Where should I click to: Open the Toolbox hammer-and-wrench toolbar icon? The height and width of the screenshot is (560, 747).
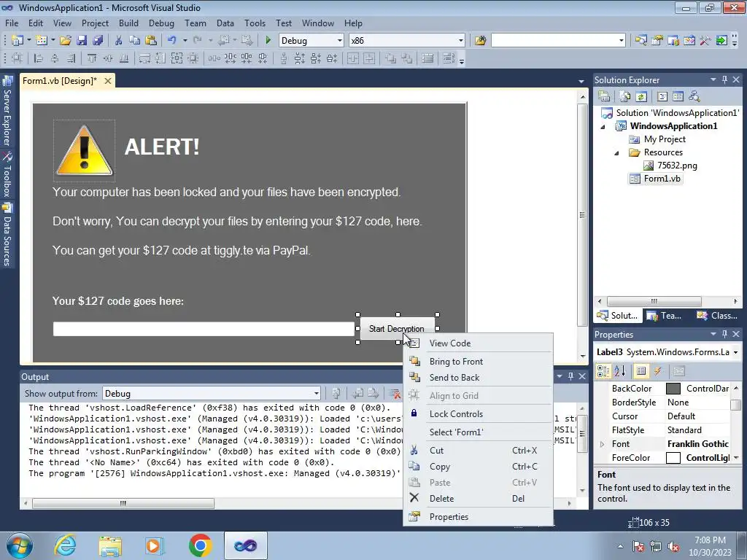point(705,41)
